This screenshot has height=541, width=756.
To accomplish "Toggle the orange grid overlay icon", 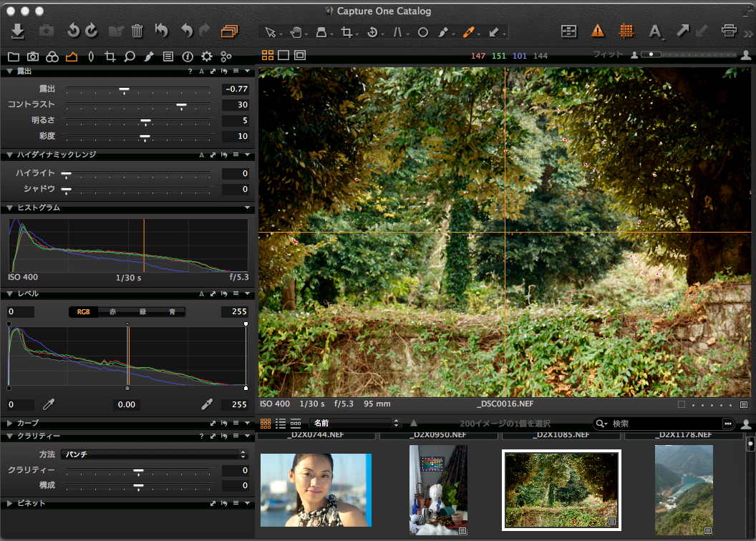I will click(626, 31).
